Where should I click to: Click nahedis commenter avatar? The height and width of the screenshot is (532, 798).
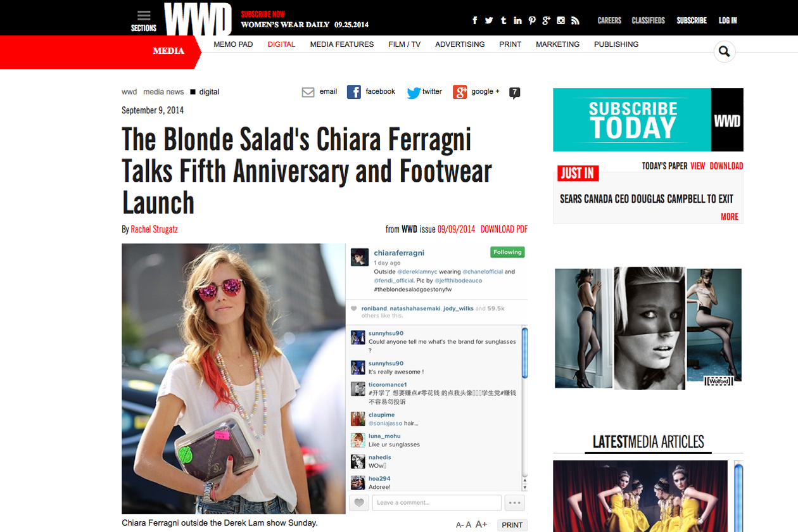pos(358,462)
